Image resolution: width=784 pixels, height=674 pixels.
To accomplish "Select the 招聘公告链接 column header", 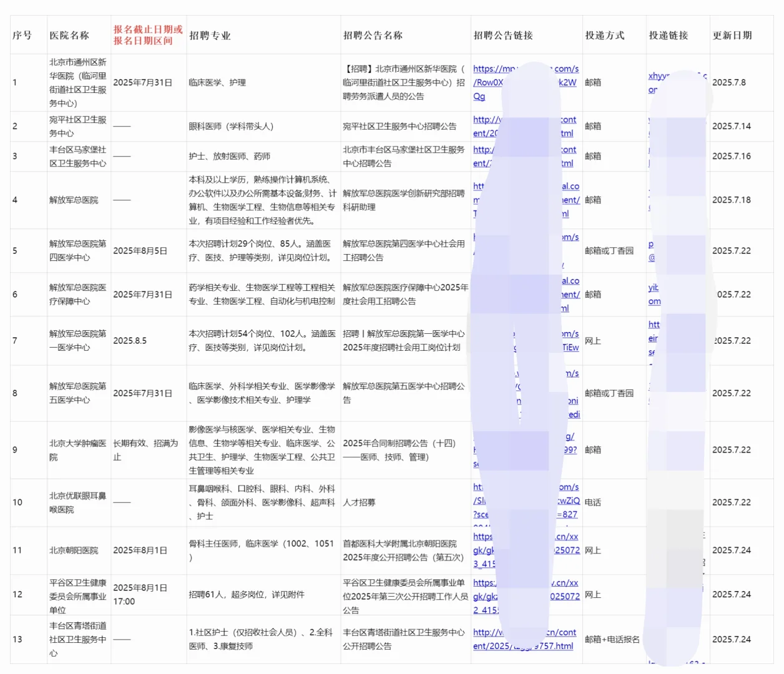I will pyautogui.click(x=503, y=36).
